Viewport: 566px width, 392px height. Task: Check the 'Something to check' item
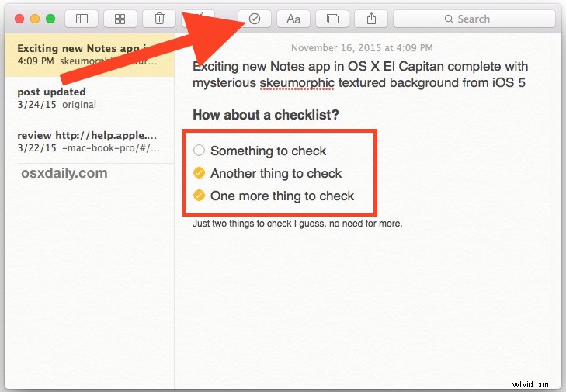click(x=199, y=150)
